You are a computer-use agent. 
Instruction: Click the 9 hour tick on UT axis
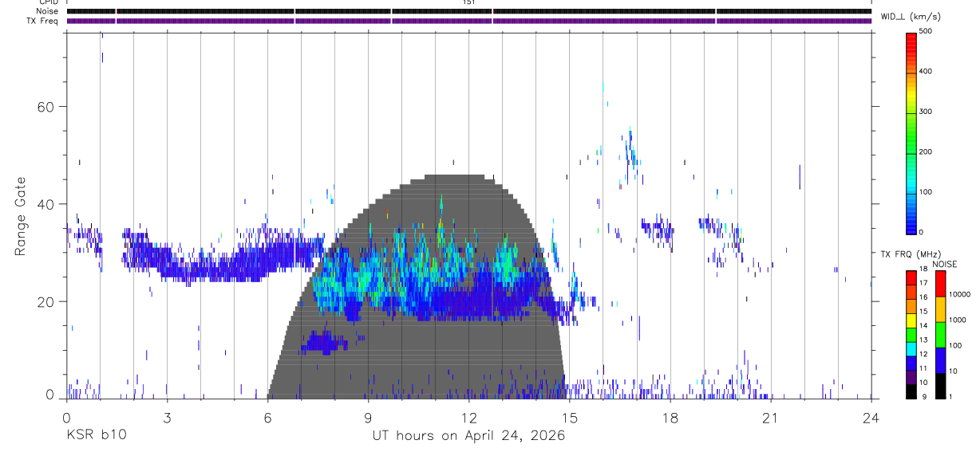point(368,417)
